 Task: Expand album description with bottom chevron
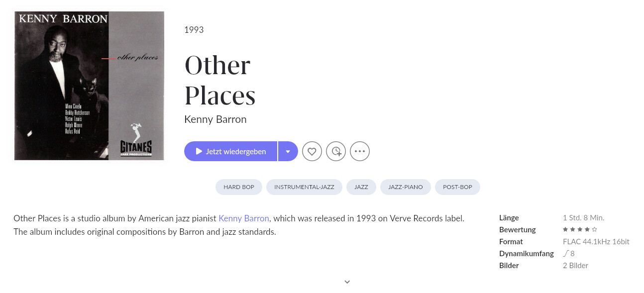(347, 282)
